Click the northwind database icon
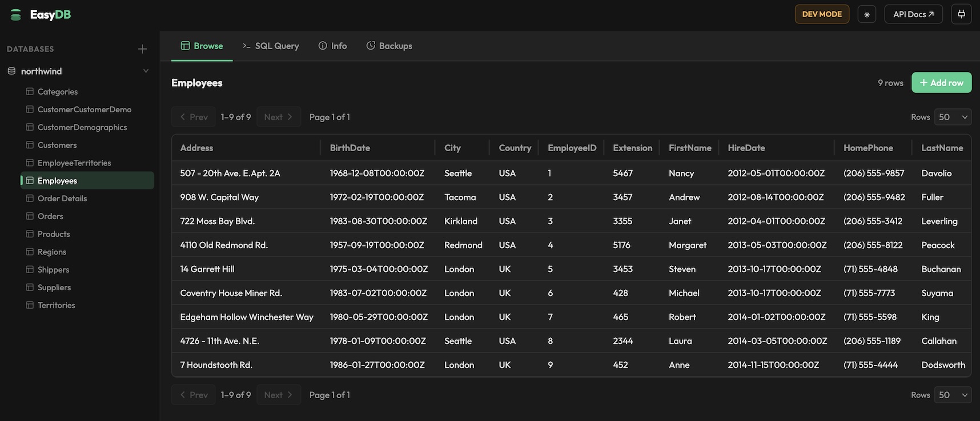Viewport: 980px width, 421px height. [11, 71]
